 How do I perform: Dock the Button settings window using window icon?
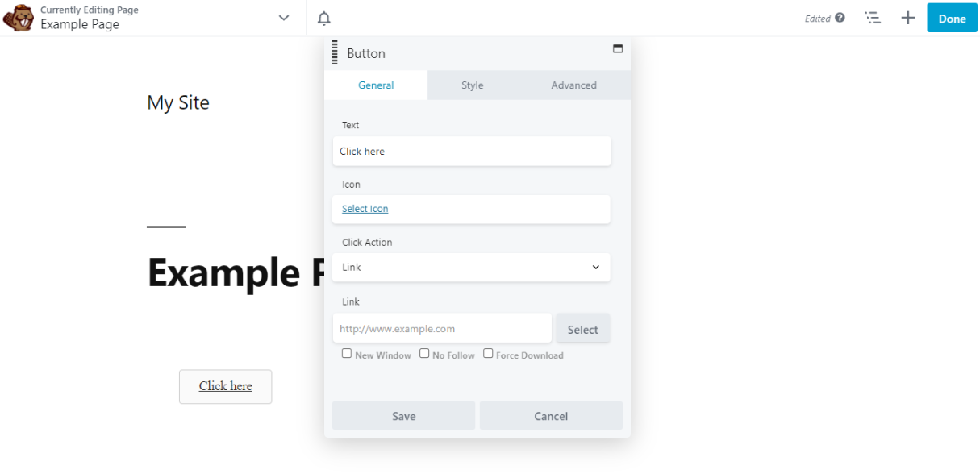coord(618,49)
